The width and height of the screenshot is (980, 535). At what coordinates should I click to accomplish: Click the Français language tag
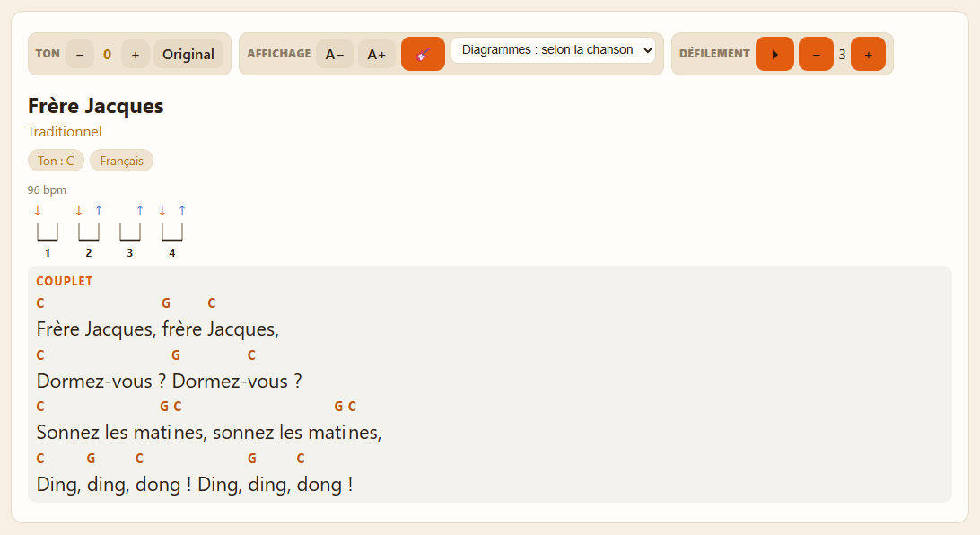click(x=122, y=161)
